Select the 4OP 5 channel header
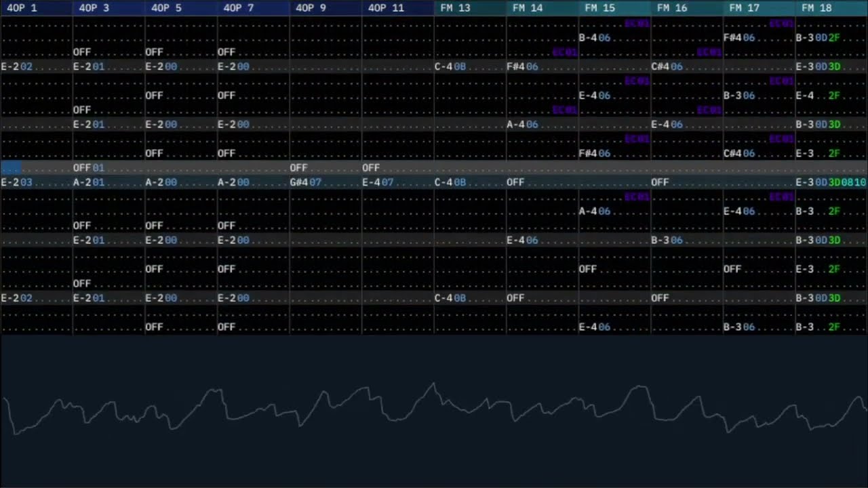Screen dimensions: 868x488 [181, 8]
